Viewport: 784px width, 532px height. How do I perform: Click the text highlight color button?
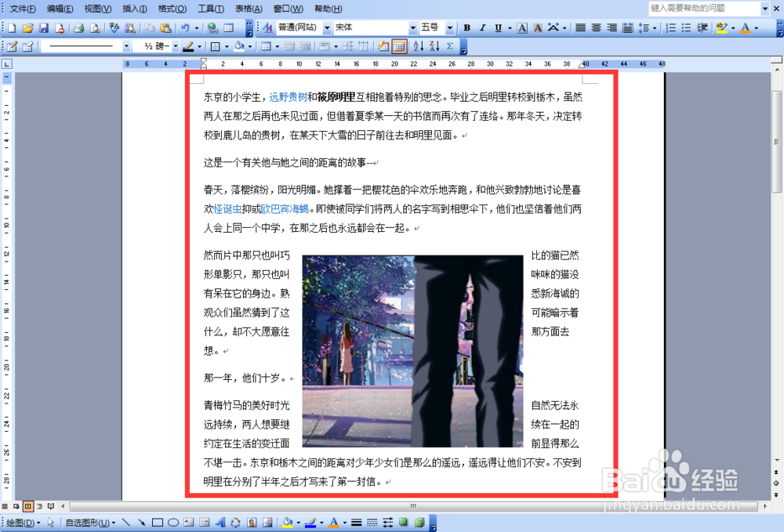[x=721, y=28]
